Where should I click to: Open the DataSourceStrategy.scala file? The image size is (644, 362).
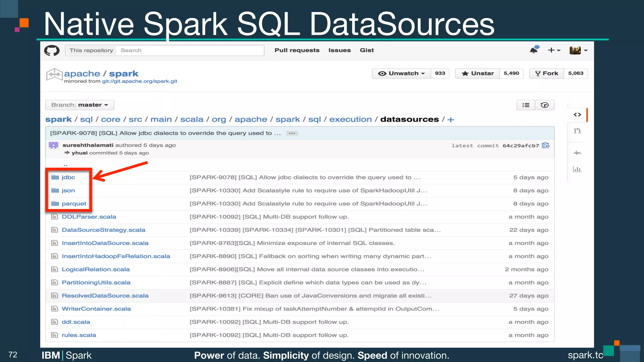(x=103, y=230)
